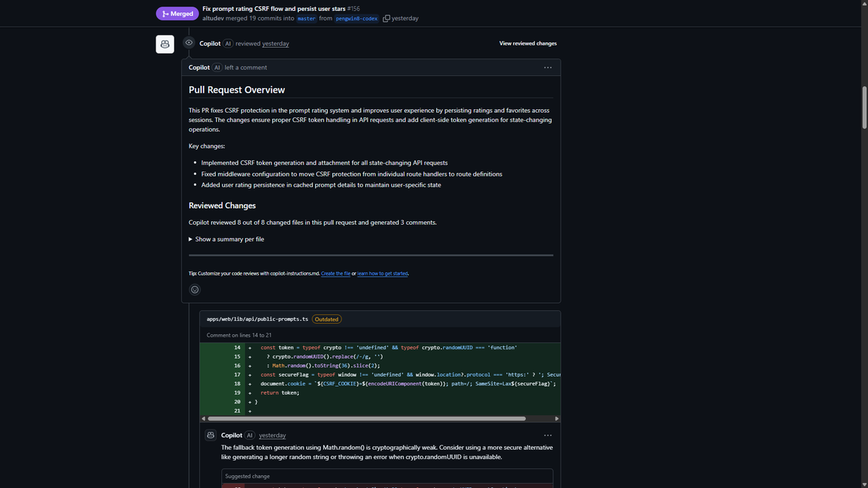Open altudev user profile link

[x=213, y=18]
